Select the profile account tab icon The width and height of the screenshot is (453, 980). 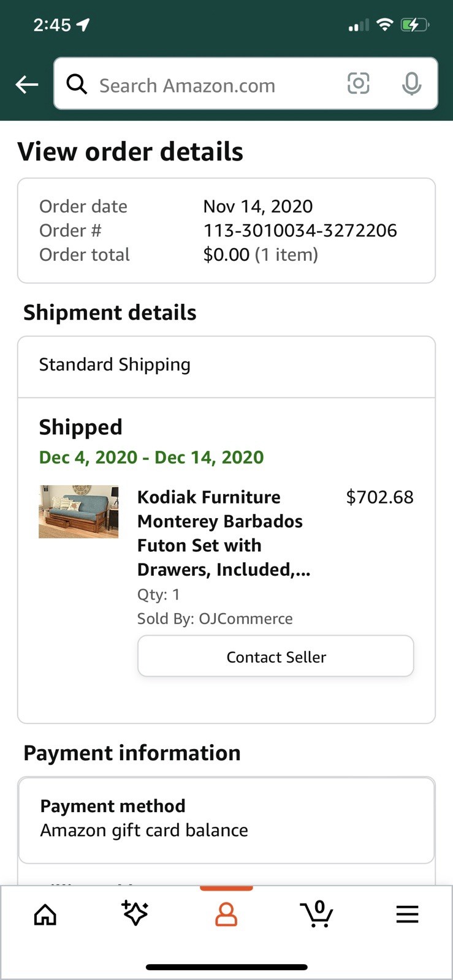pos(226,914)
